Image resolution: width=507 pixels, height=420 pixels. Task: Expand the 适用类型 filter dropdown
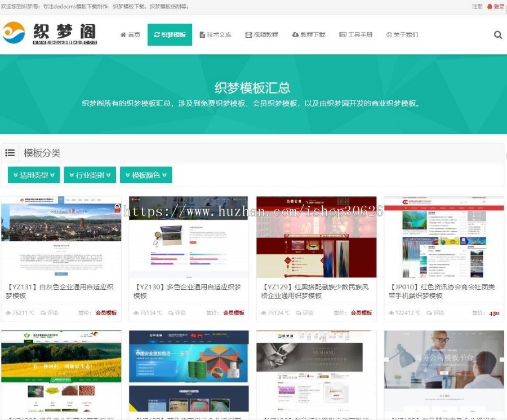point(33,174)
